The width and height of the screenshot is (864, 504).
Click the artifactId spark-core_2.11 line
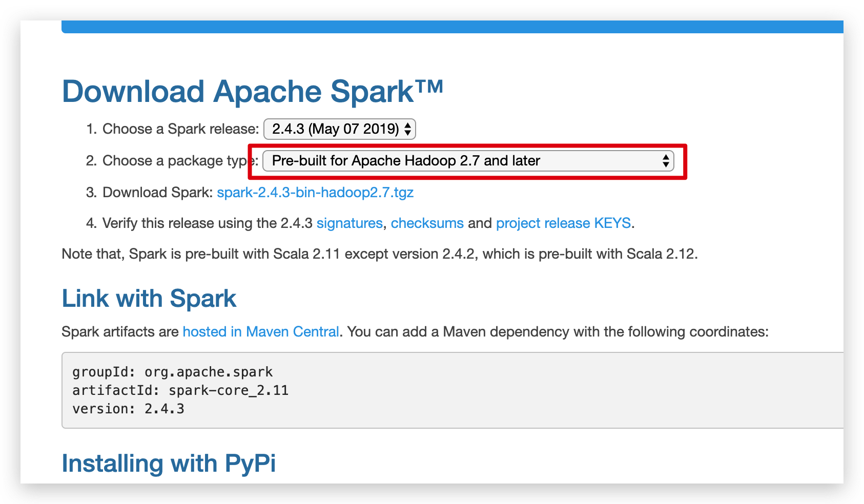pos(180,390)
